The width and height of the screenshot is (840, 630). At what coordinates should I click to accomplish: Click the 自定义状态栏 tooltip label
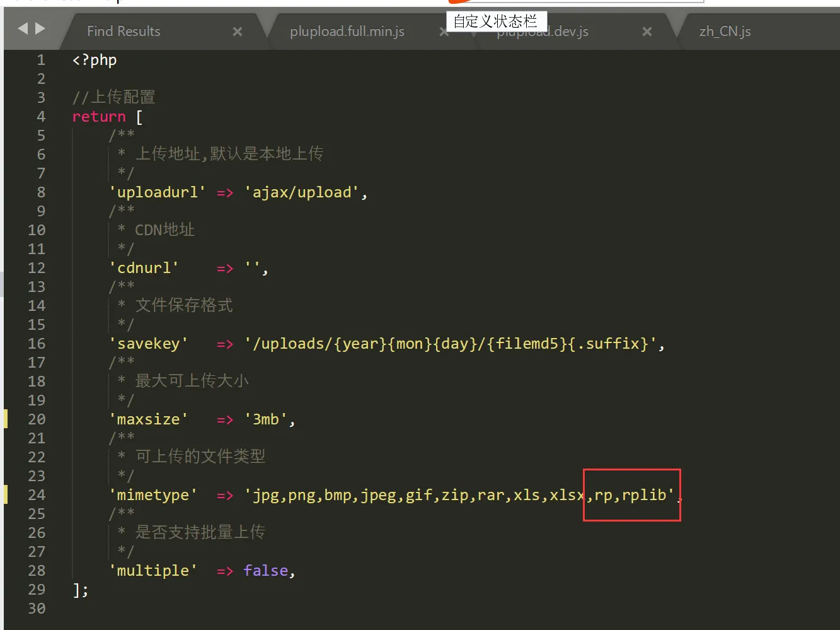(495, 21)
